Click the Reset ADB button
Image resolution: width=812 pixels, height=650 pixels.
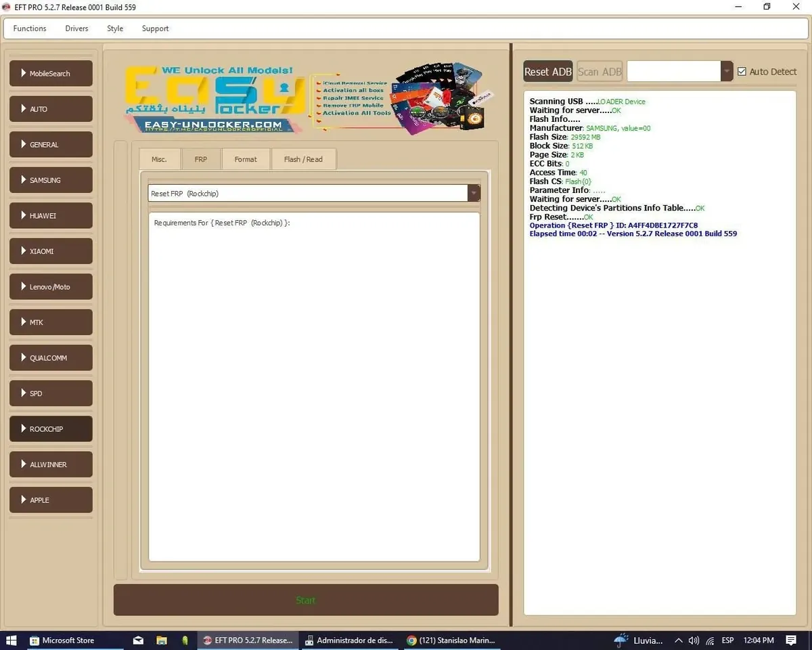point(548,72)
